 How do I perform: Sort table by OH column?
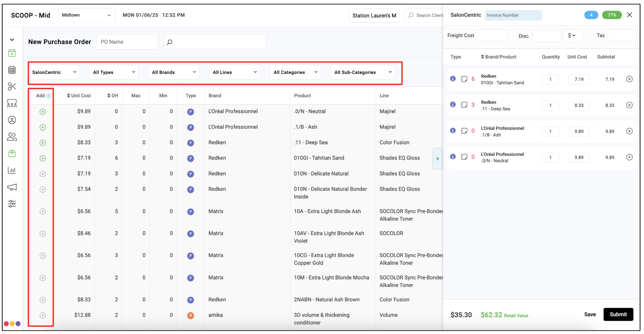[113, 96]
